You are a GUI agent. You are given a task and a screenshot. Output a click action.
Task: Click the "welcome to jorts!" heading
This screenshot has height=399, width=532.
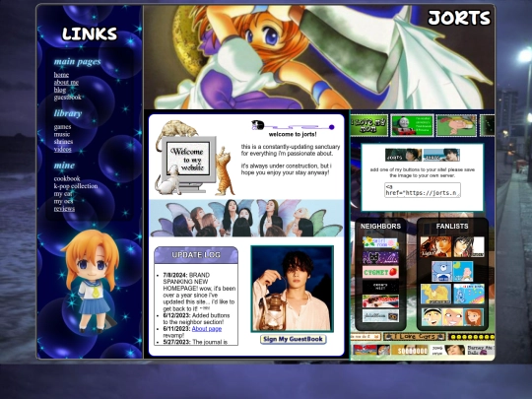(293, 134)
